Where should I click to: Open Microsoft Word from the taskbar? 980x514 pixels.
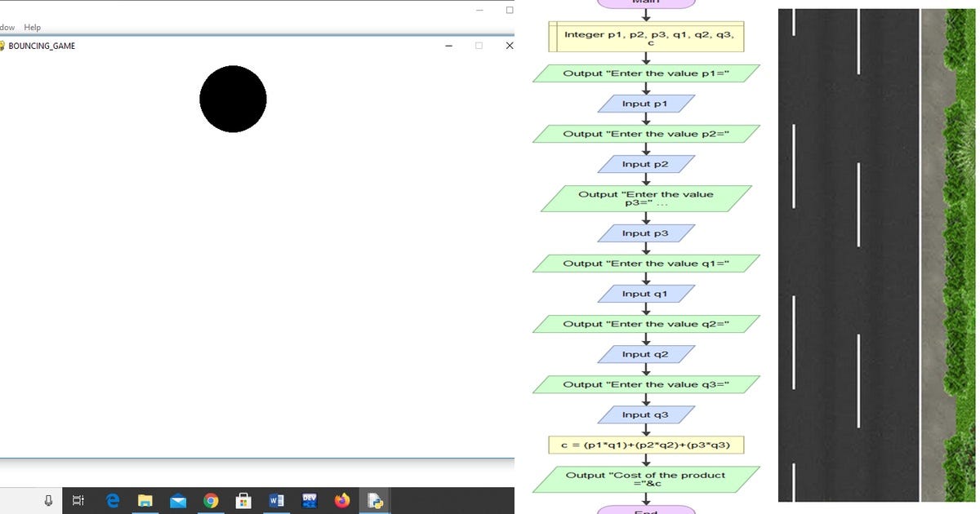[x=276, y=500]
